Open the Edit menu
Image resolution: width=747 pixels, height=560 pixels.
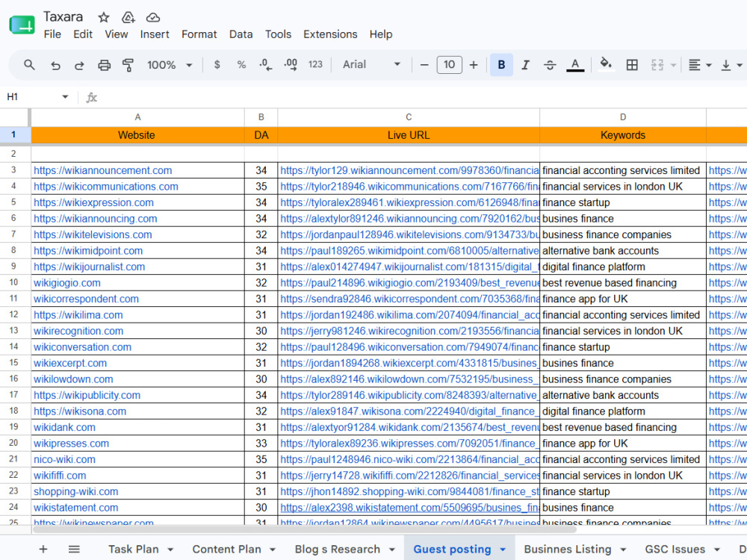click(x=82, y=34)
